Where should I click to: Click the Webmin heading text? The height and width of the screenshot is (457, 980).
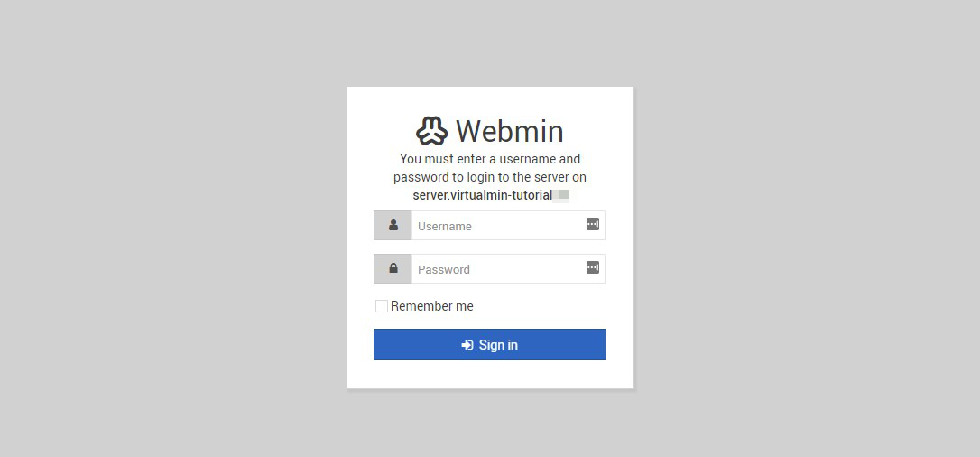(x=509, y=131)
